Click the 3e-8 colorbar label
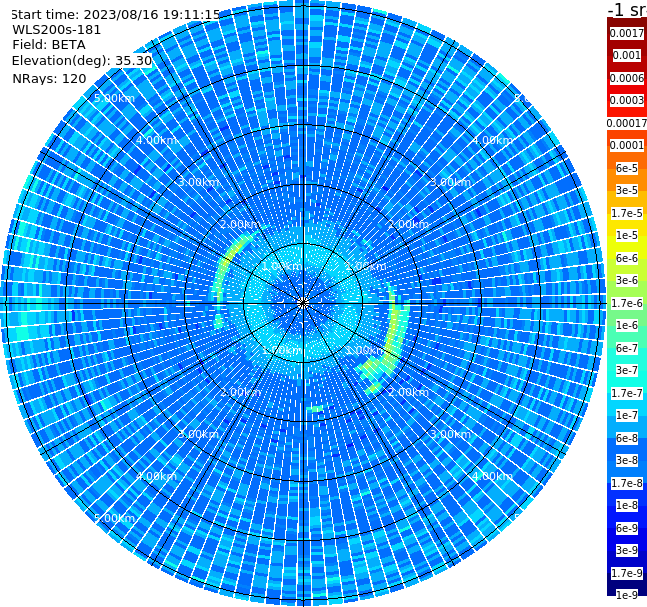The height and width of the screenshot is (607, 647). (627, 460)
